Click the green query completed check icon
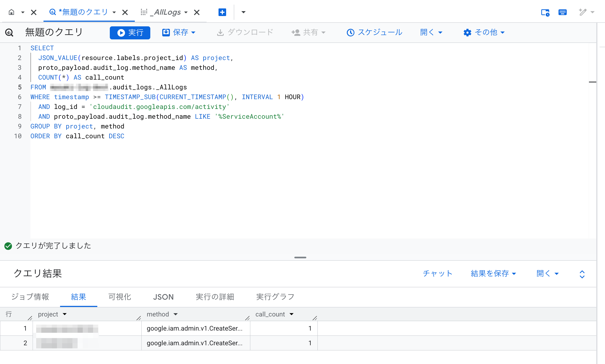 point(8,246)
